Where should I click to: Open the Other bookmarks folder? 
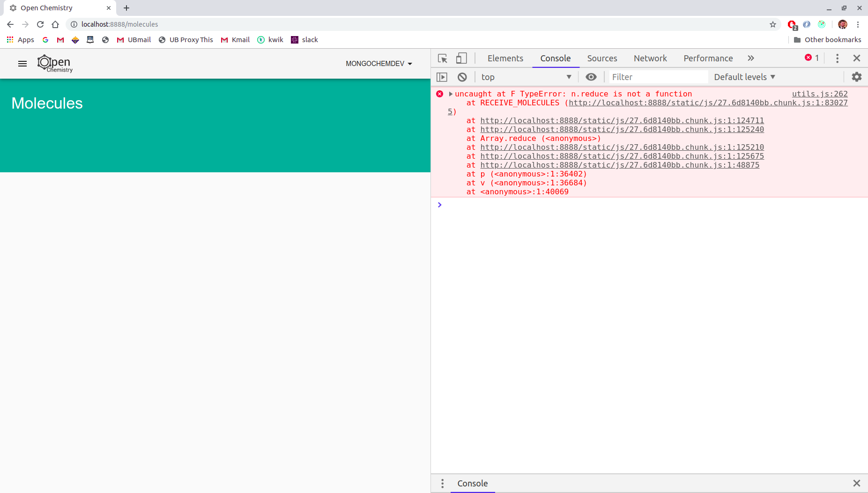coord(828,40)
